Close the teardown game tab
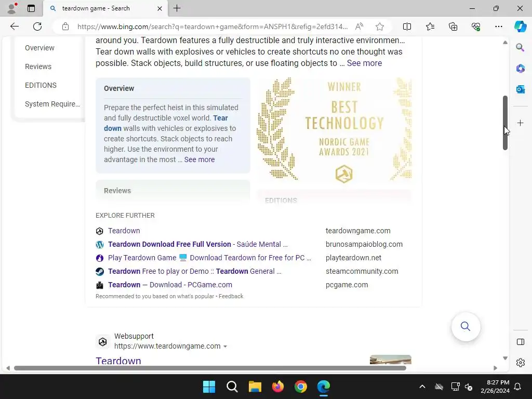Screen dimensions: 532x399 pyautogui.click(x=159, y=8)
